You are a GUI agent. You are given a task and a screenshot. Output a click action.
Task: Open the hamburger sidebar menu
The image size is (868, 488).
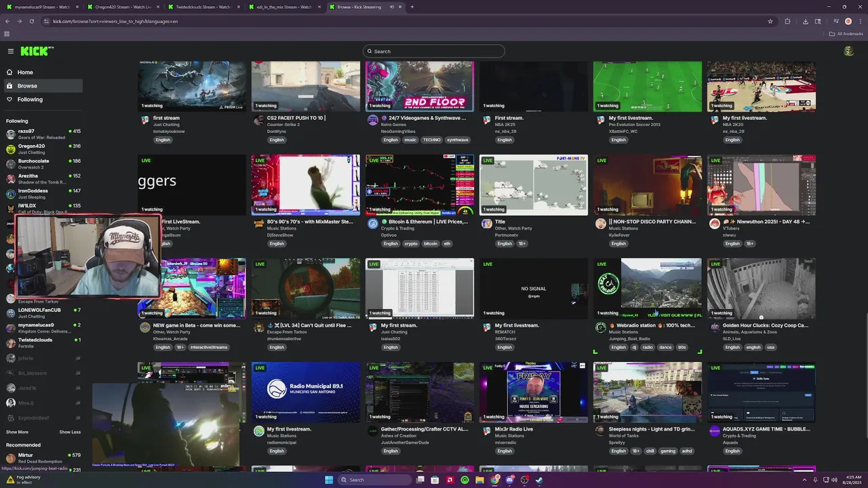(x=11, y=51)
